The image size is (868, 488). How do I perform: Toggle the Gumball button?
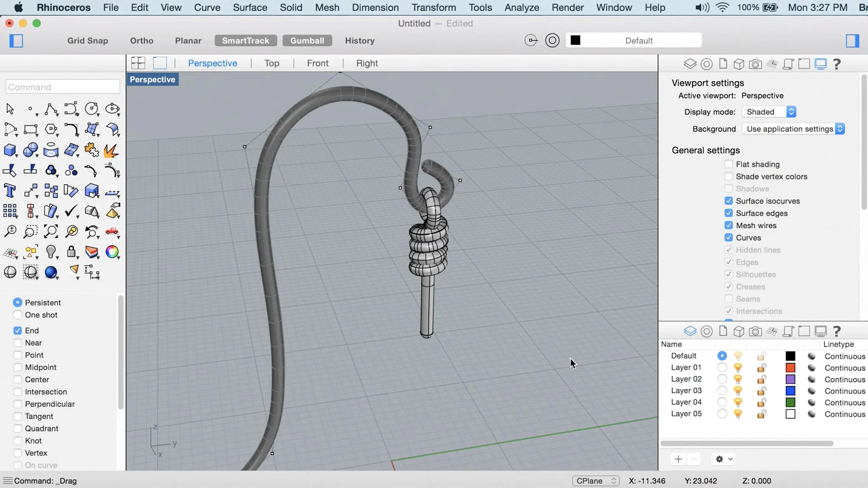[x=307, y=41]
